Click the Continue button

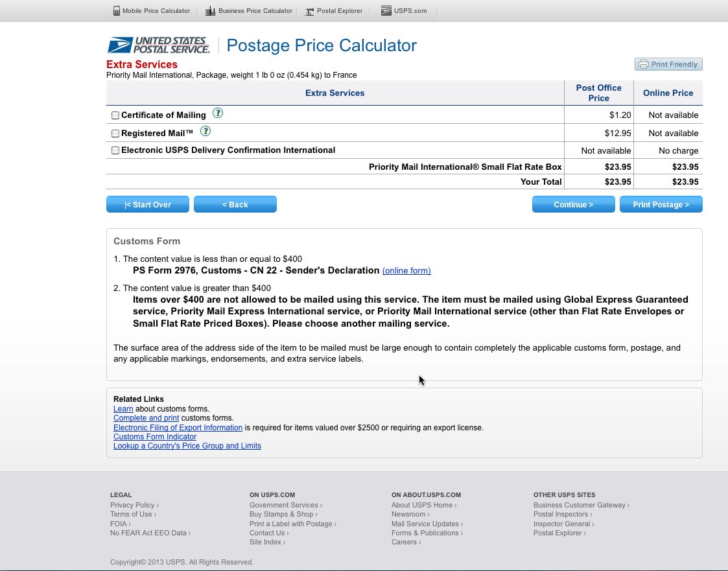click(x=574, y=204)
